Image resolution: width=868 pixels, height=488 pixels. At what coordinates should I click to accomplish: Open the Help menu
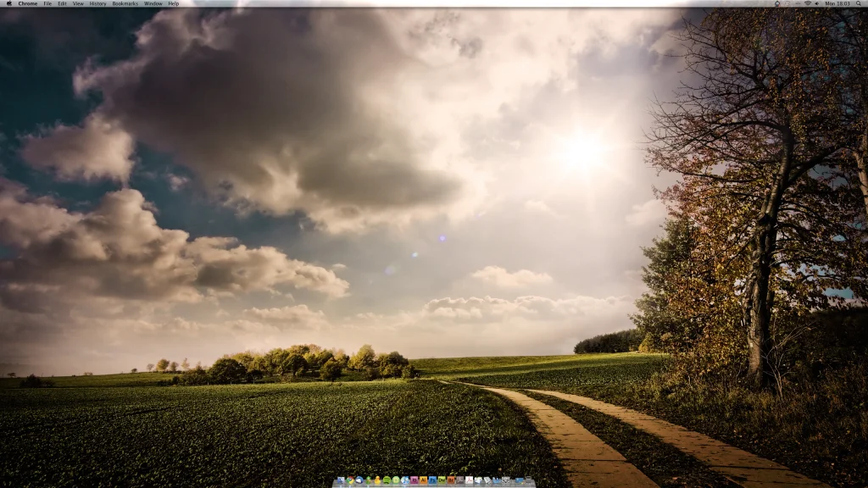click(173, 3)
